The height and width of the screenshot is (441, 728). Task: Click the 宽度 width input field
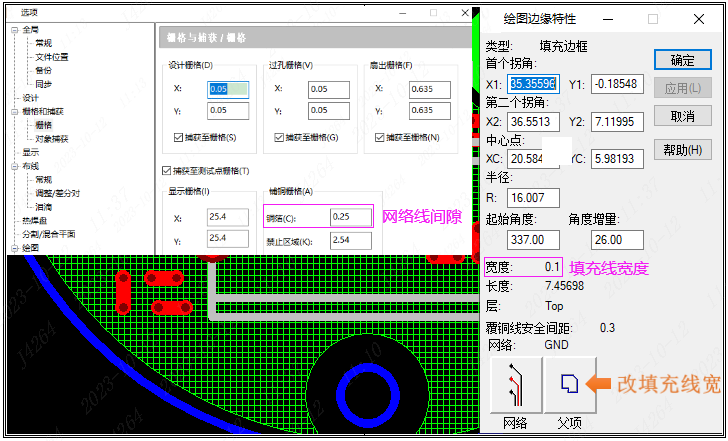(538, 267)
